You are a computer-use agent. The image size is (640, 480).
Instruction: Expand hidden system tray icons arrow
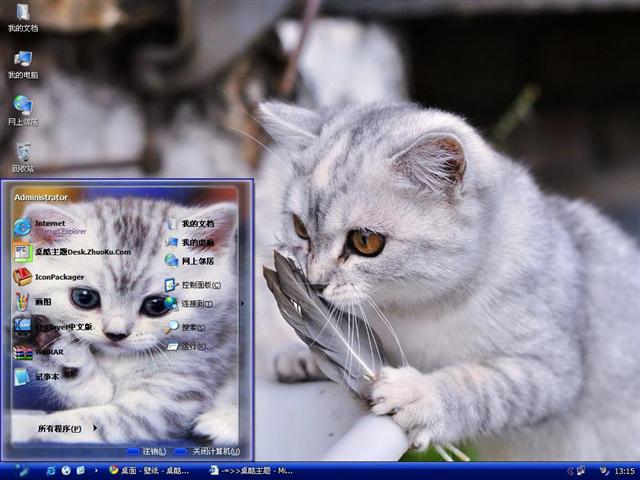point(571,471)
